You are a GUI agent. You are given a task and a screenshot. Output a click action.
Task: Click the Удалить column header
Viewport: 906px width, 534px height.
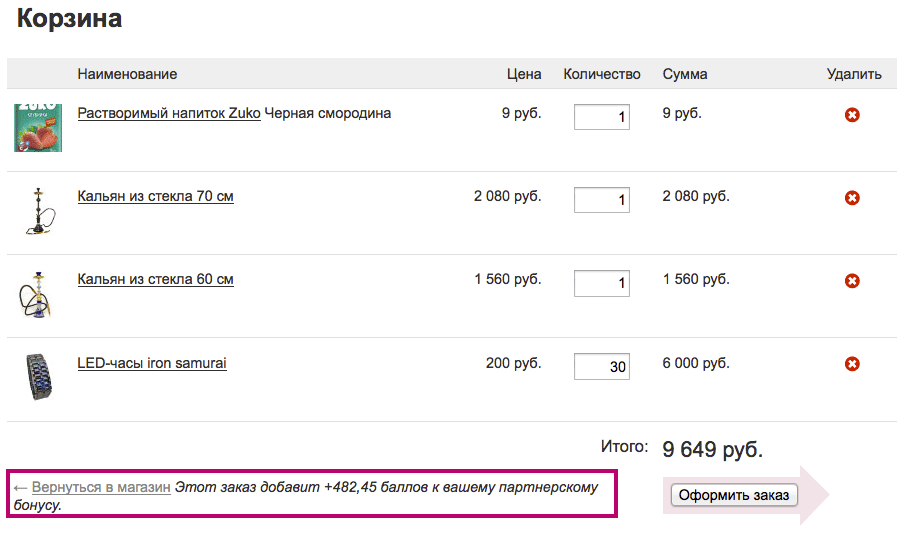pos(854,74)
